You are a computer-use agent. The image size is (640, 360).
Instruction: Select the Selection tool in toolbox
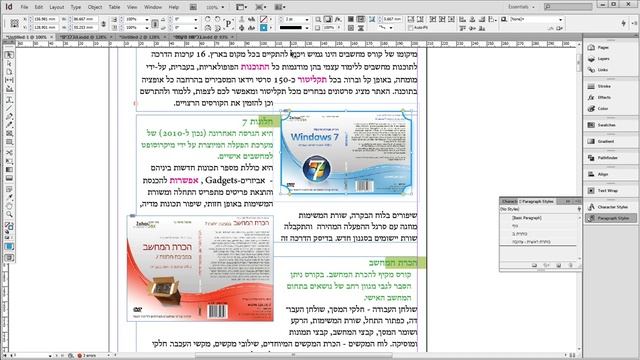(x=9, y=55)
